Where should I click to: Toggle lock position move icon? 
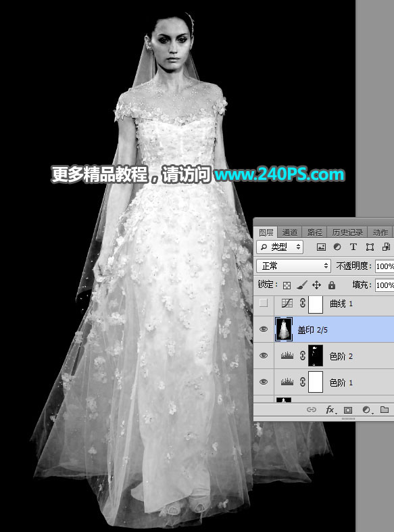pyautogui.click(x=316, y=285)
